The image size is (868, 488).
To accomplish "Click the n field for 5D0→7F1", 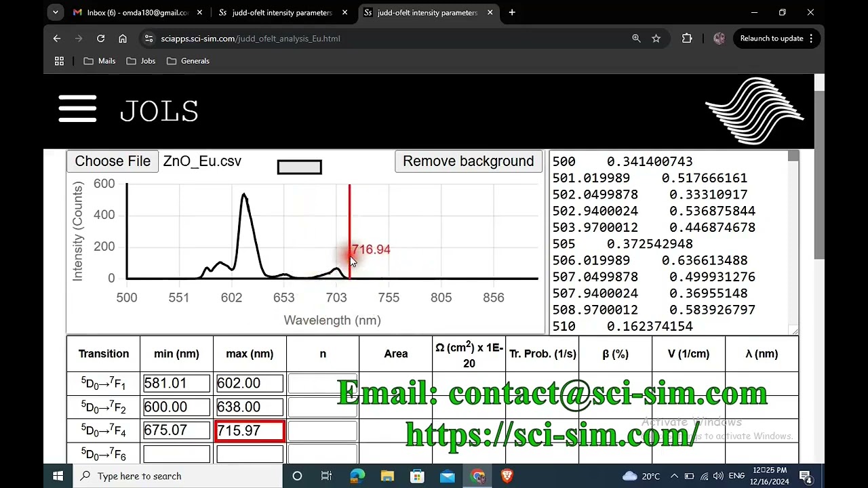I will point(323,384).
